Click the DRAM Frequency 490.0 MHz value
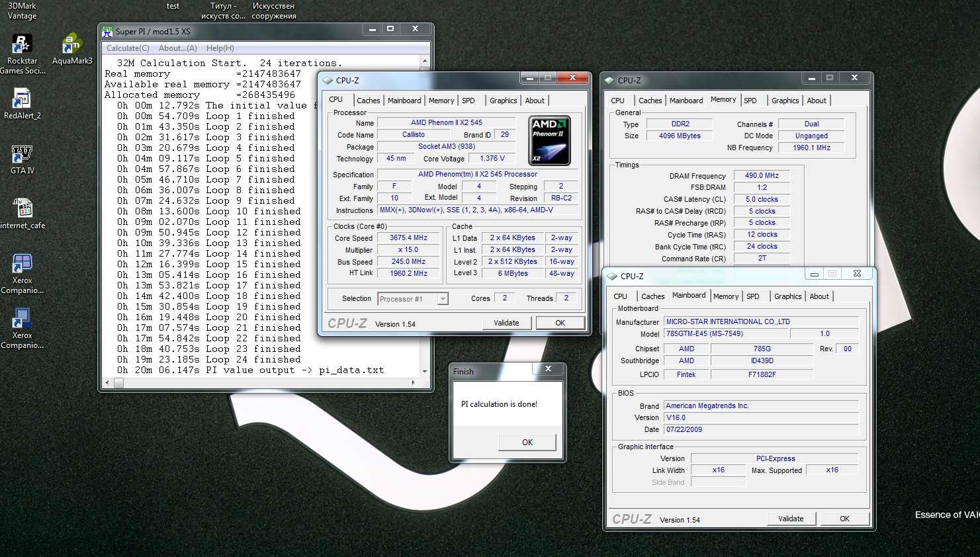 click(x=762, y=176)
